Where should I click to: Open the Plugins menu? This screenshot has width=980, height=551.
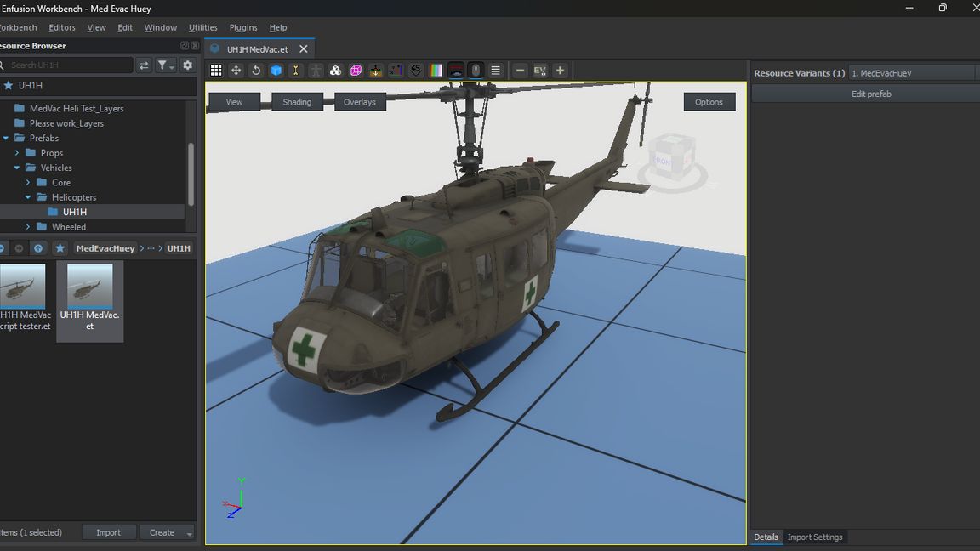pos(243,27)
